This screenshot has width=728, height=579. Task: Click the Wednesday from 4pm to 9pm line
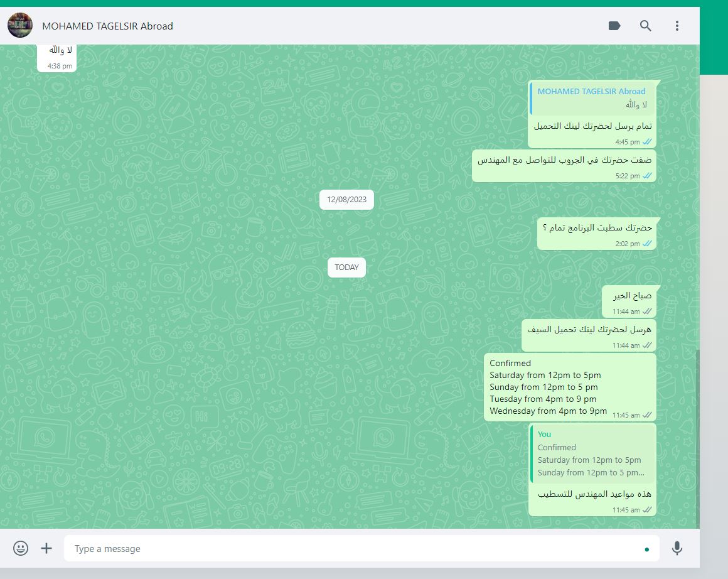[x=548, y=411]
